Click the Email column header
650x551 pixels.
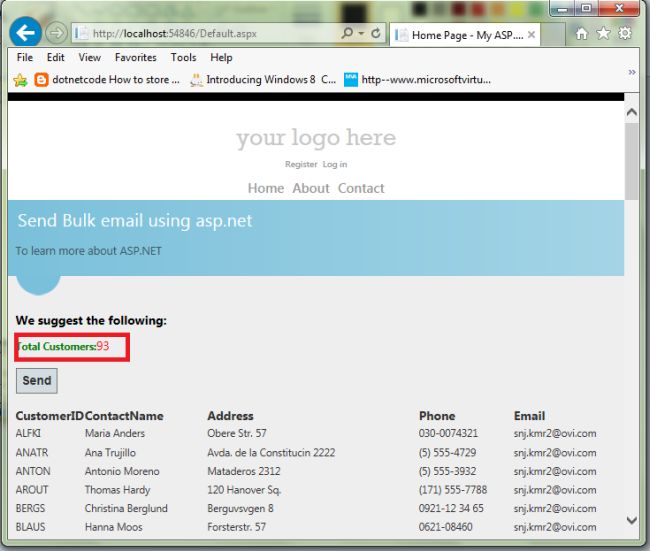click(529, 416)
